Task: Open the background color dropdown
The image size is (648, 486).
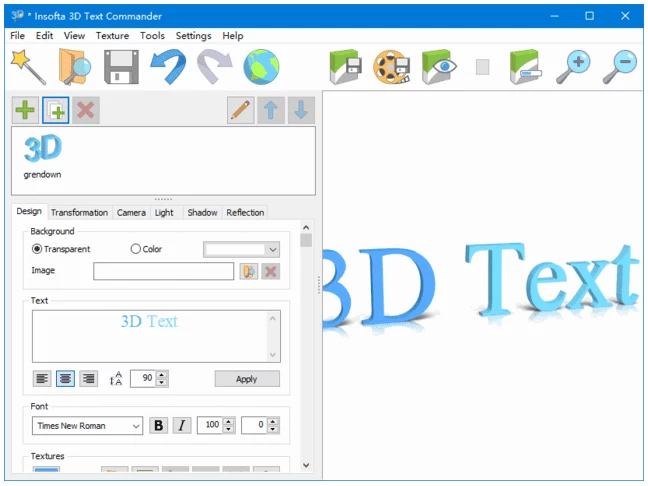Action: [x=272, y=250]
